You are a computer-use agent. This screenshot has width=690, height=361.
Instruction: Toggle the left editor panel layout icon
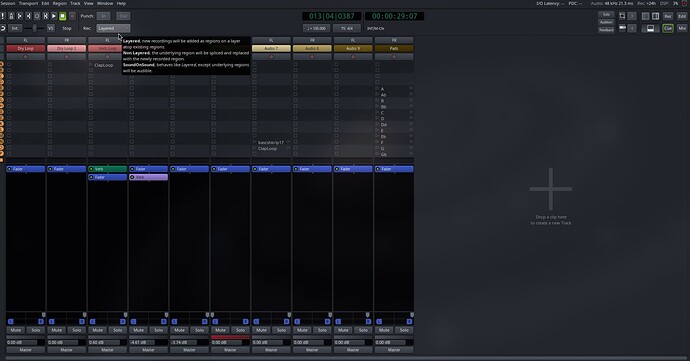pos(646,16)
